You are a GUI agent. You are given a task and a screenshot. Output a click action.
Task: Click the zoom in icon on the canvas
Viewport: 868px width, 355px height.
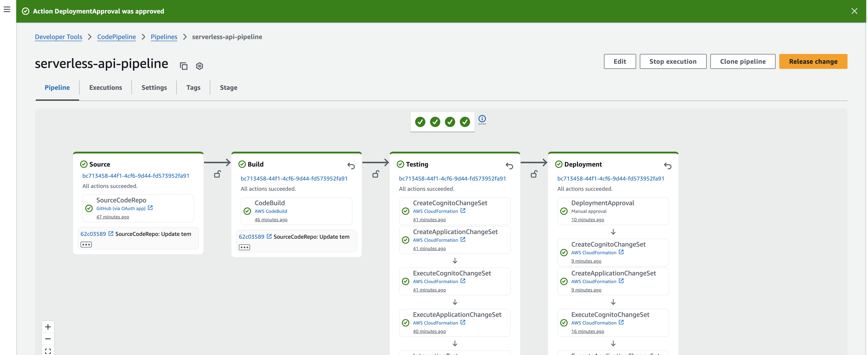point(48,326)
